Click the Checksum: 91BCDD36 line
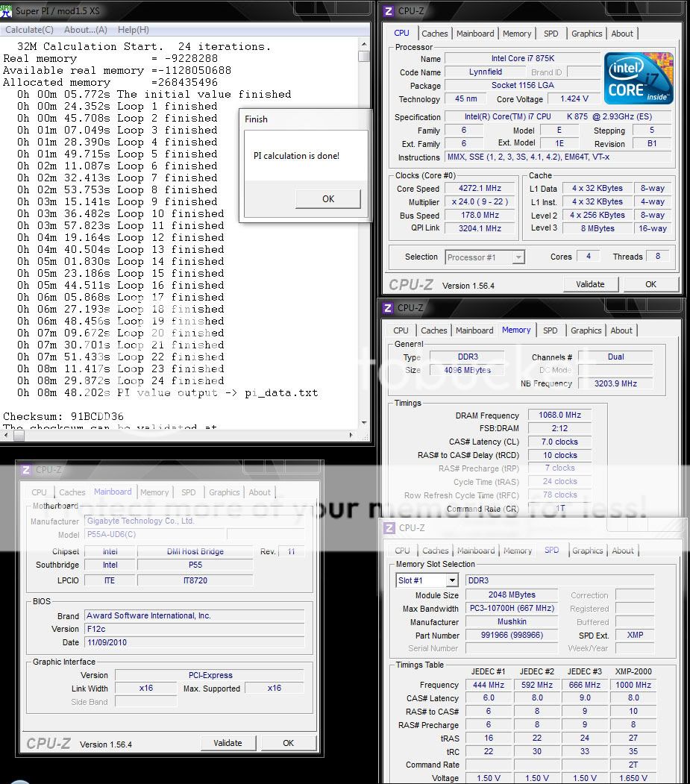690x784 pixels. click(x=63, y=416)
